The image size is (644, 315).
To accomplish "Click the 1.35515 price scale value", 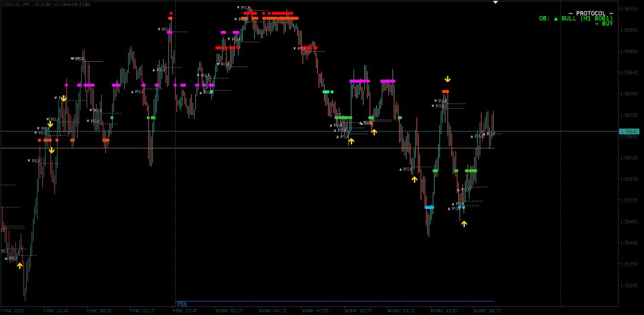I will click(x=629, y=200).
